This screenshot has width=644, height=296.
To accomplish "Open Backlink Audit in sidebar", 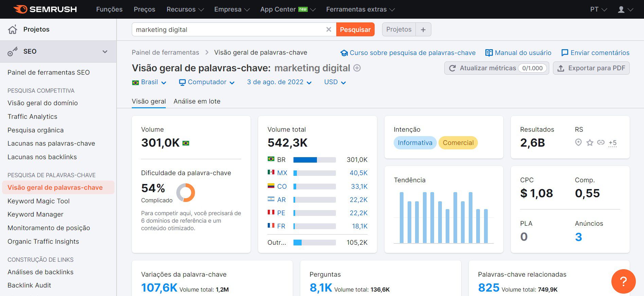I will point(29,285).
